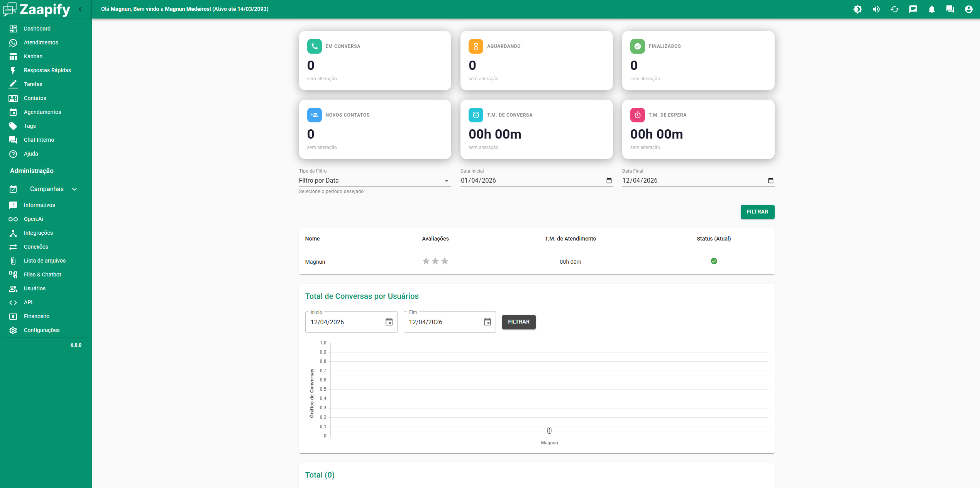
Task: Click the Aguardando hourglass icon
Action: pos(476,46)
